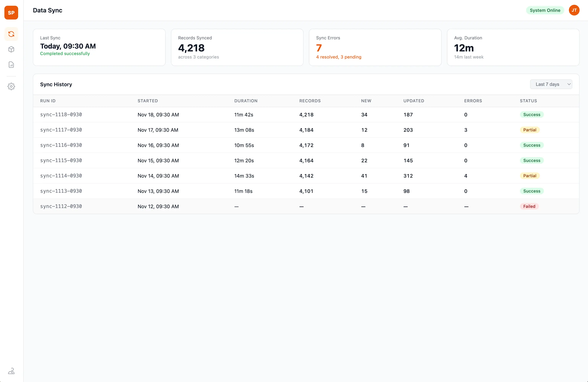Open the user account icon at sidebar bottom
Viewport: 588px width, 382px height.
click(x=11, y=371)
